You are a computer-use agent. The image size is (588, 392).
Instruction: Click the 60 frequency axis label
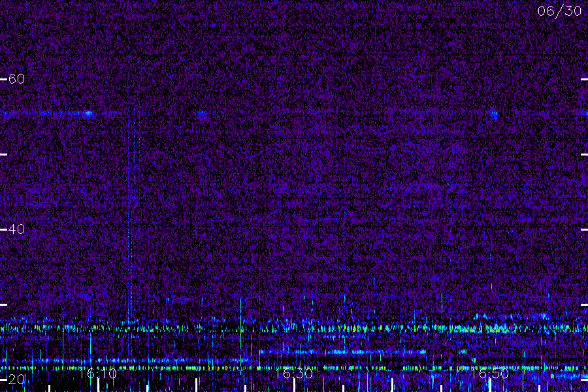16,79
